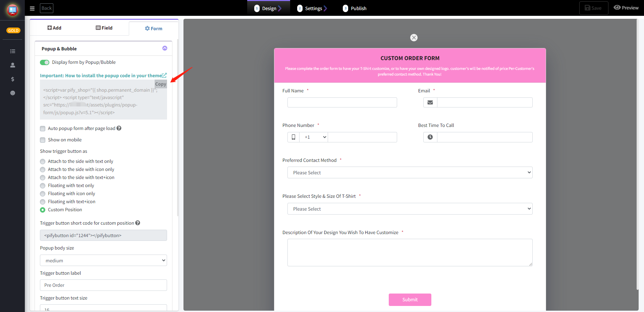This screenshot has height=312, width=644.
Task: Toggle Display form by Popup/Bubble switch
Action: tap(45, 62)
